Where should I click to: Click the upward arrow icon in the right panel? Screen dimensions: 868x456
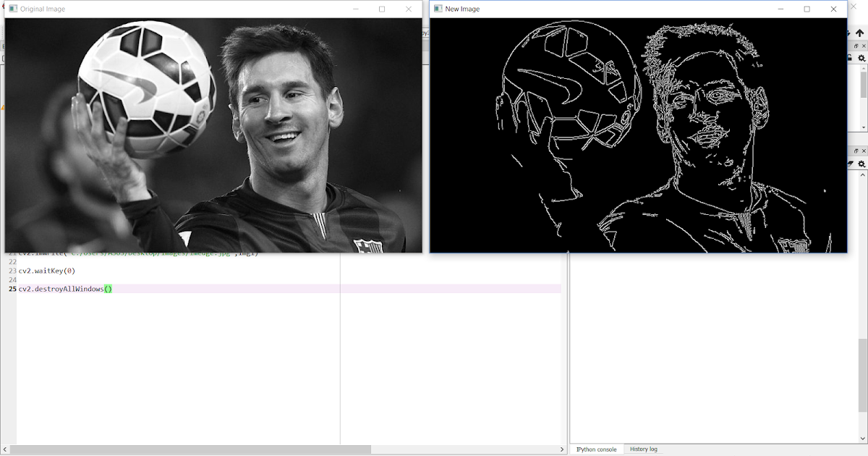point(860,32)
